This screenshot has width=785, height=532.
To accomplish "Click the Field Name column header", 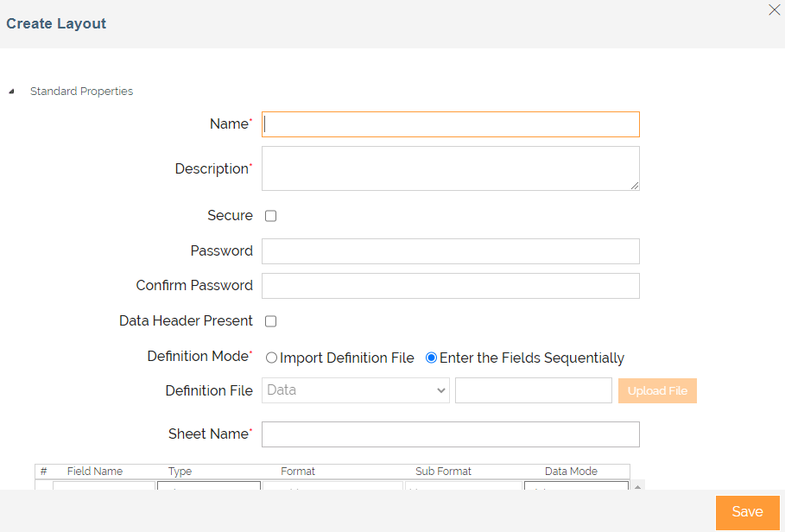I will (x=95, y=472).
